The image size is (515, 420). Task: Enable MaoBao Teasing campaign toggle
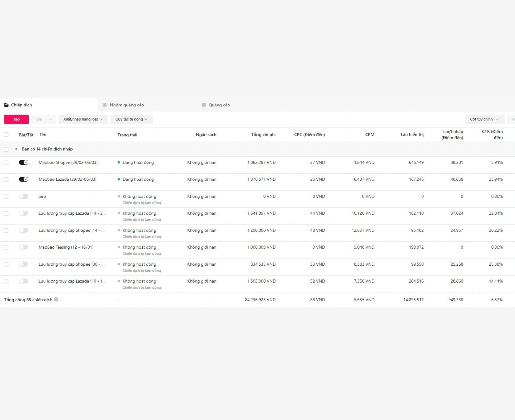[x=24, y=247]
